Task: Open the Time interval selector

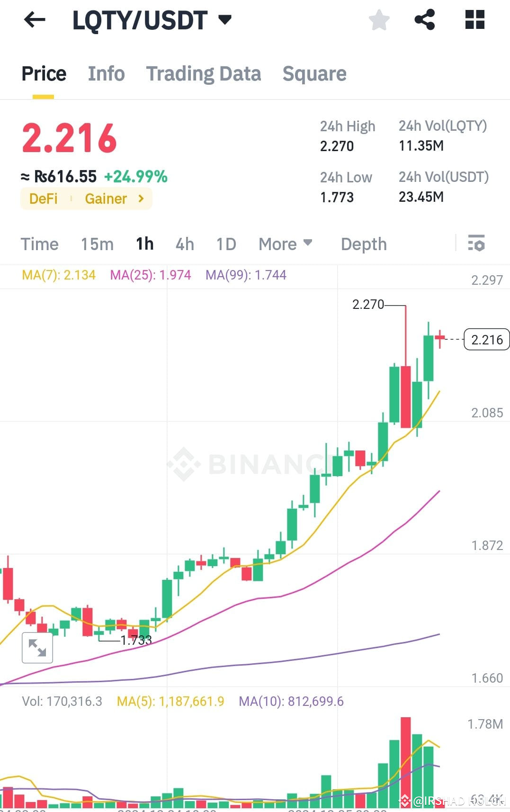Action: [x=39, y=244]
